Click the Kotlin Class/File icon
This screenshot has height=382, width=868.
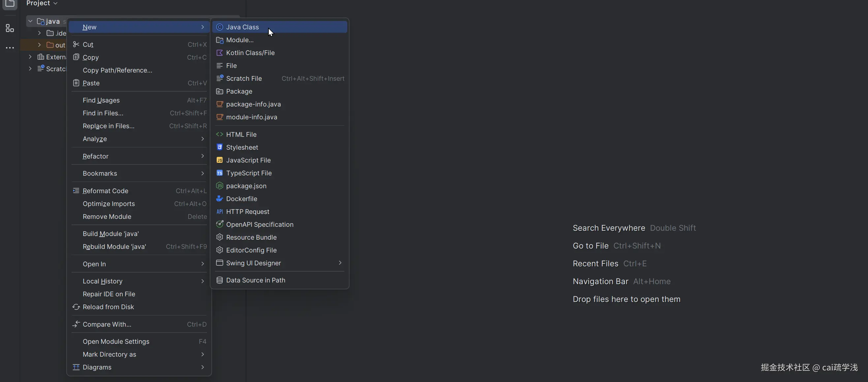(x=219, y=53)
